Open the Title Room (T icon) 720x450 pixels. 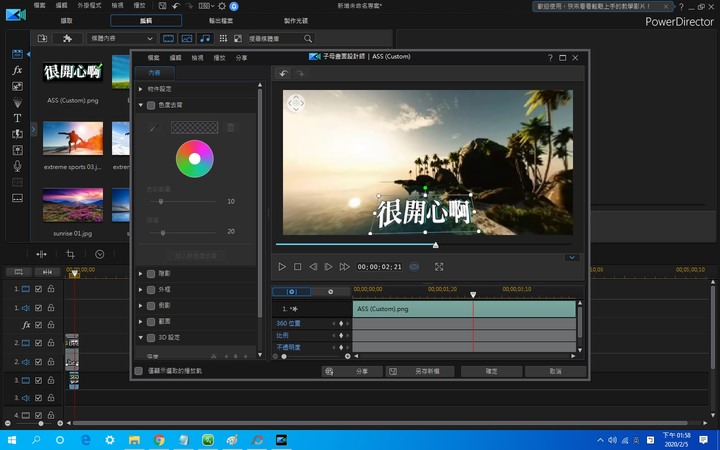pos(17,118)
